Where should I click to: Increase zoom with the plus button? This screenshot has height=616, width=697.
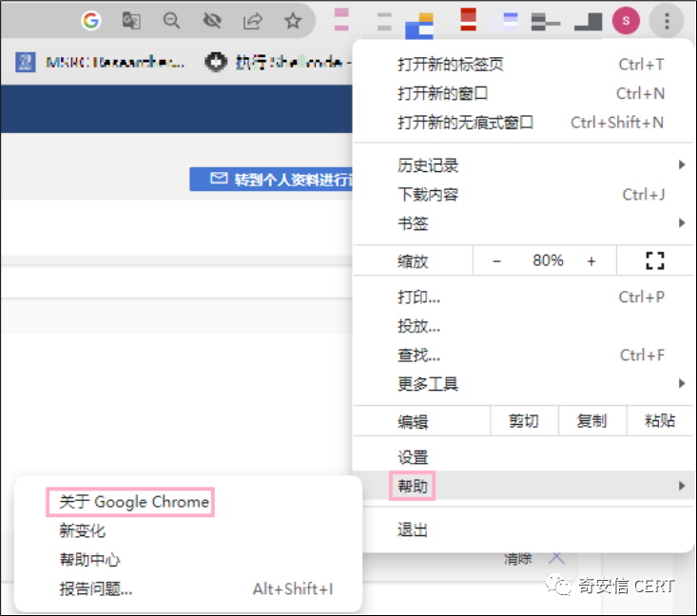click(591, 260)
